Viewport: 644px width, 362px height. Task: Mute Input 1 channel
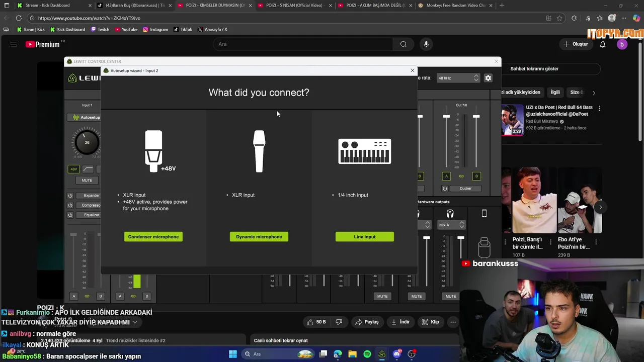pos(87,180)
